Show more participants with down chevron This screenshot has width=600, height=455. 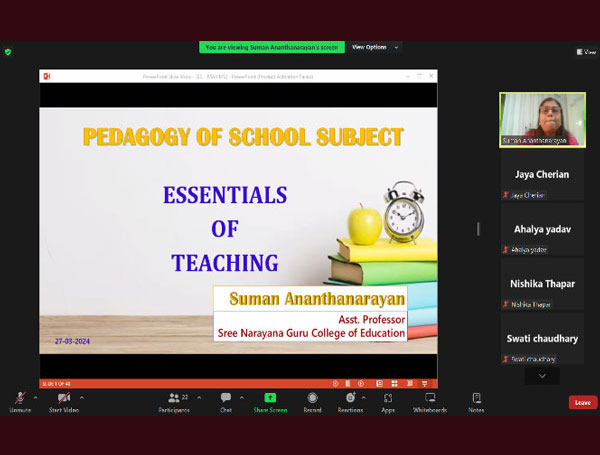(x=542, y=376)
